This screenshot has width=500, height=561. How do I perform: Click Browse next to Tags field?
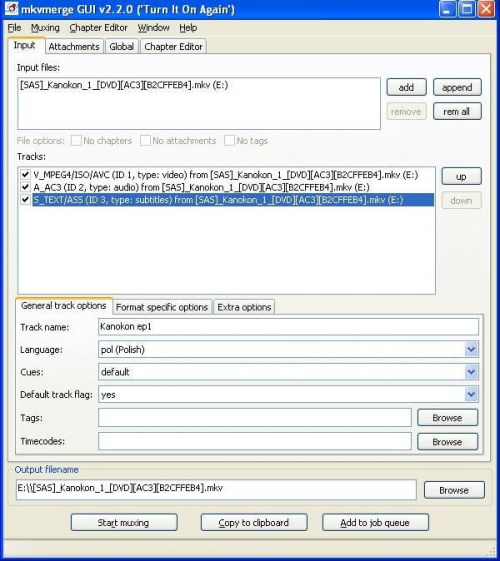tap(447, 418)
